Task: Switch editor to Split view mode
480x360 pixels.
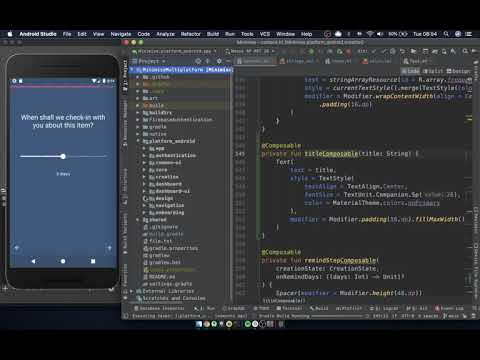Action: tap(433, 71)
